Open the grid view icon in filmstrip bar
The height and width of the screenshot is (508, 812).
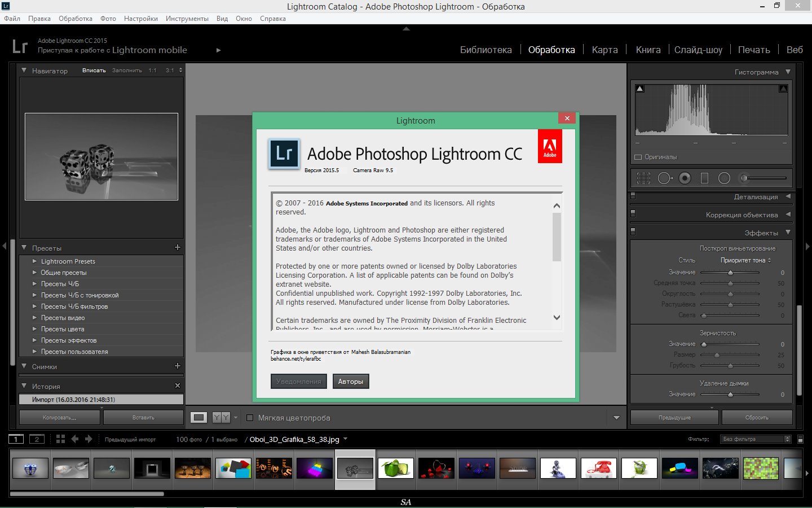coord(60,439)
